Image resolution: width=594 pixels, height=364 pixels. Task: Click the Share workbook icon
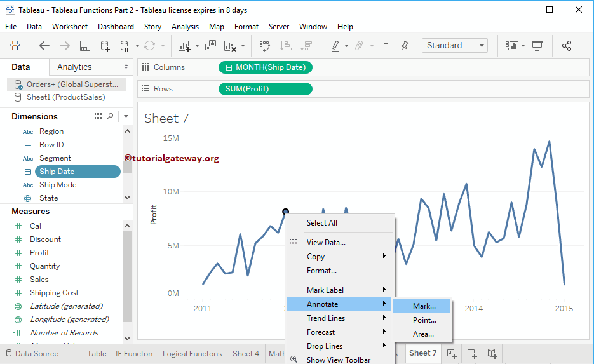point(567,46)
